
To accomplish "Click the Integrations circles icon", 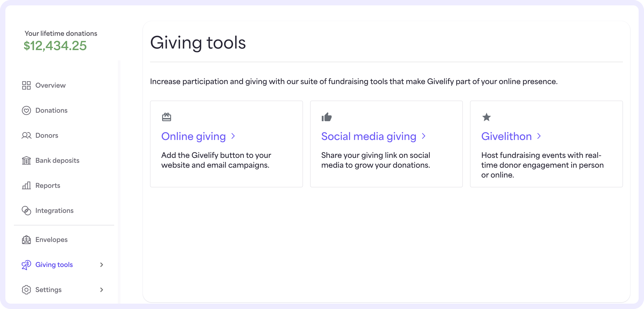I will click(x=26, y=210).
